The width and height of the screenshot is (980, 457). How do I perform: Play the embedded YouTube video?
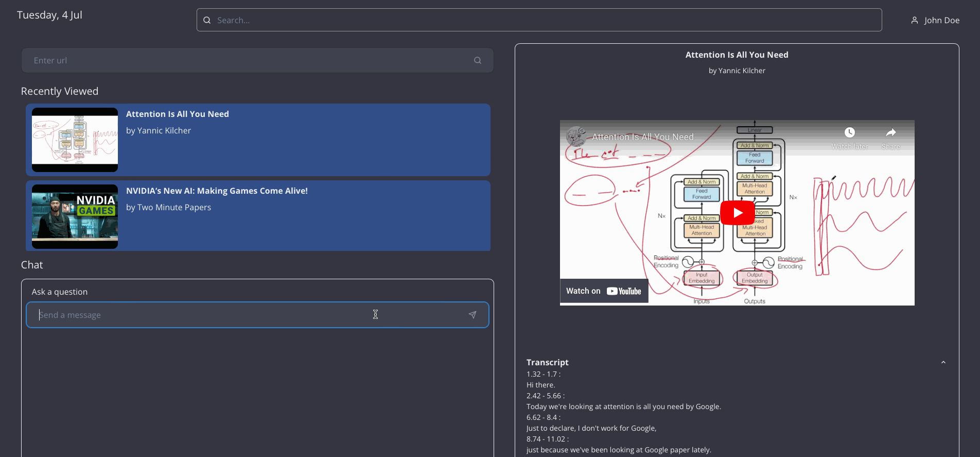click(x=737, y=213)
